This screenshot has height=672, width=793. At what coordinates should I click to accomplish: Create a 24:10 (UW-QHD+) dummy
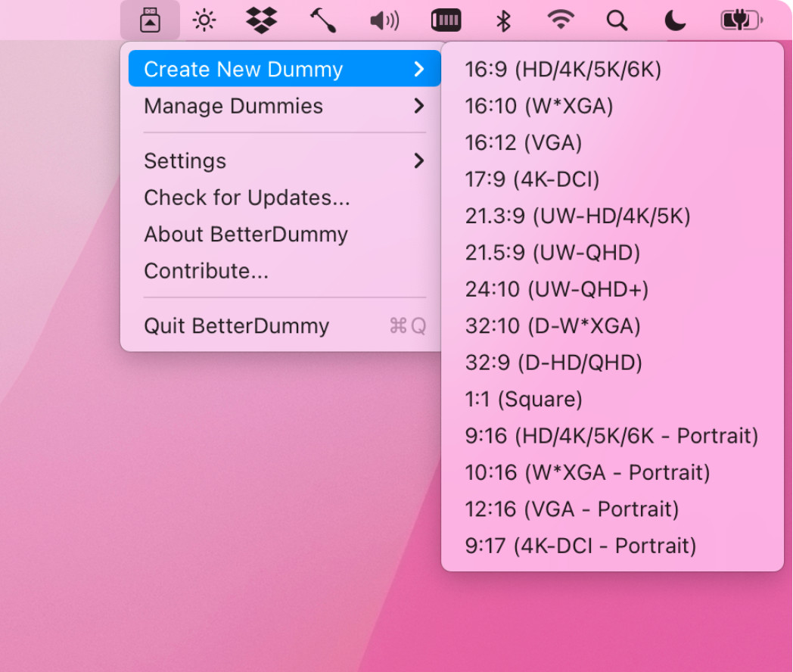(612, 289)
